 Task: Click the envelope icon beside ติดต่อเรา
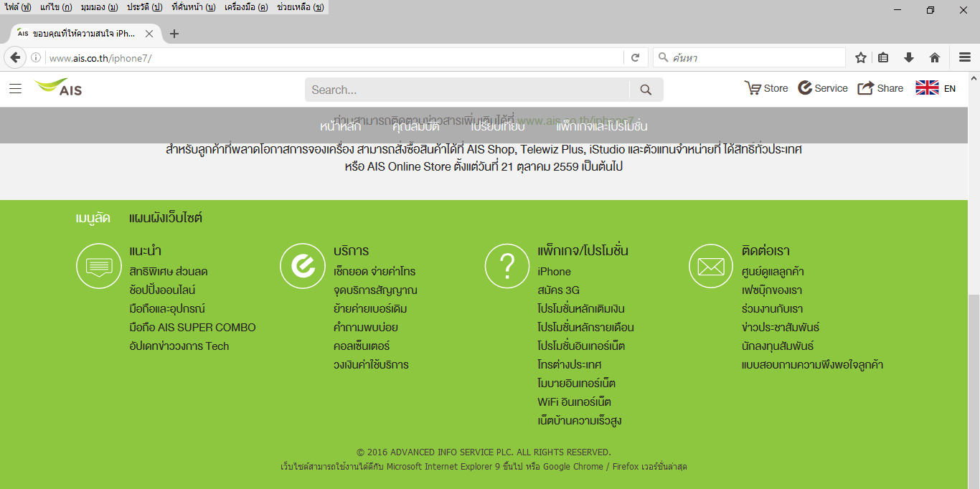click(711, 266)
